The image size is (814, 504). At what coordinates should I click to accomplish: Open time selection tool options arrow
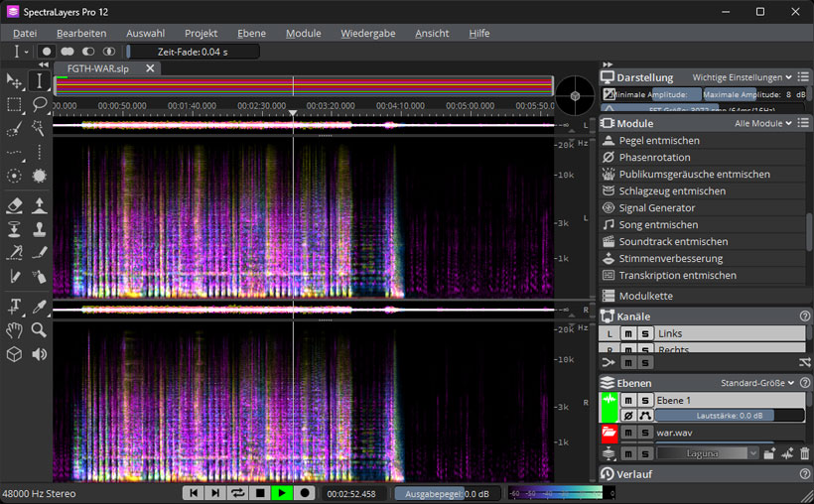pos(26,52)
